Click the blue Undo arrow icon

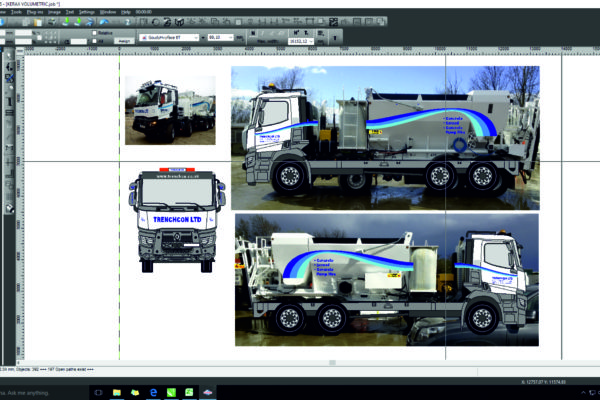click(x=104, y=22)
